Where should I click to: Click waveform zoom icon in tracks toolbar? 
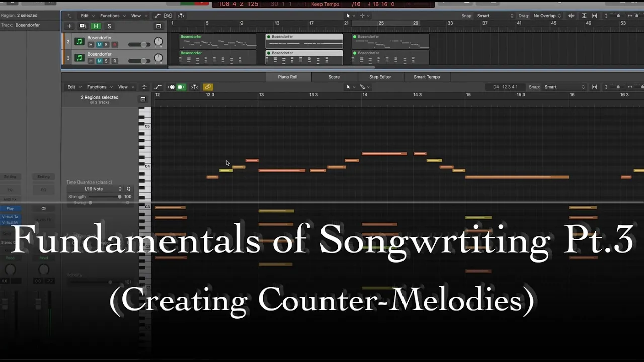[x=571, y=16]
